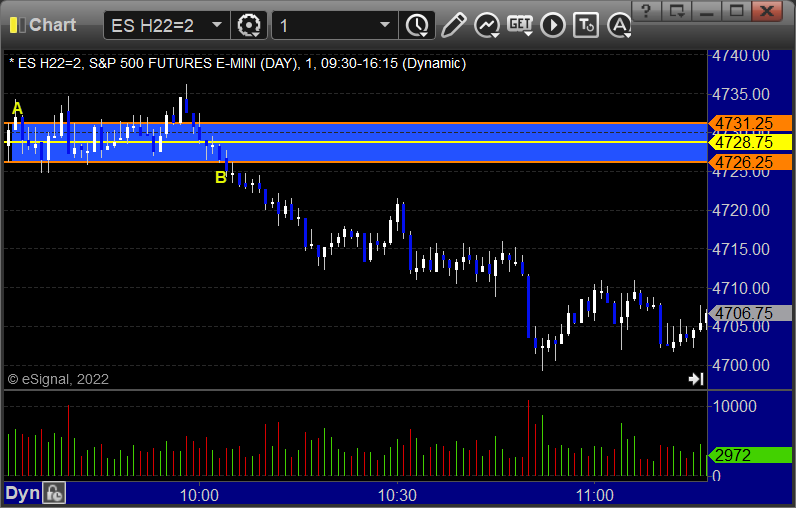The height and width of the screenshot is (508, 796).
Task: Click the 4715.00 price axis label
Action: 741,249
